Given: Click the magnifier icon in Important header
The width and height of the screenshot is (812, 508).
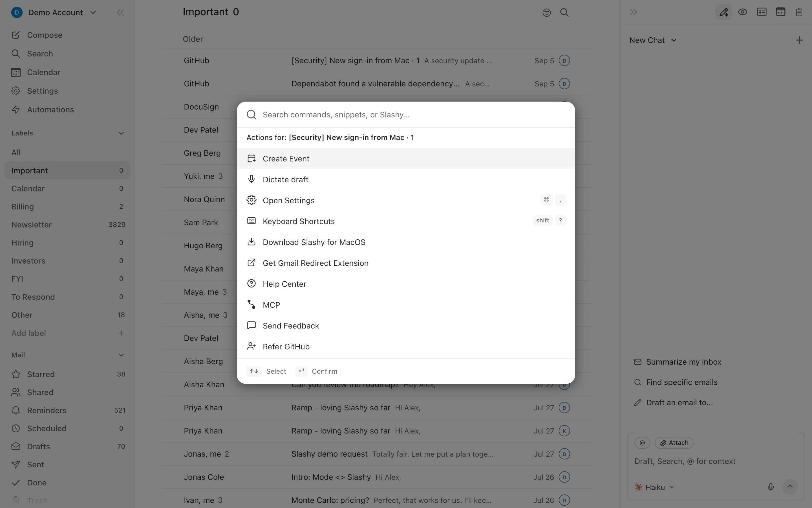Looking at the screenshot, I should 564,12.
